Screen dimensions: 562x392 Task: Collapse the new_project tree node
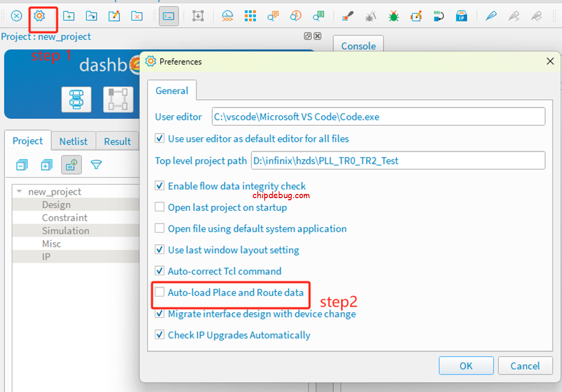(20, 192)
